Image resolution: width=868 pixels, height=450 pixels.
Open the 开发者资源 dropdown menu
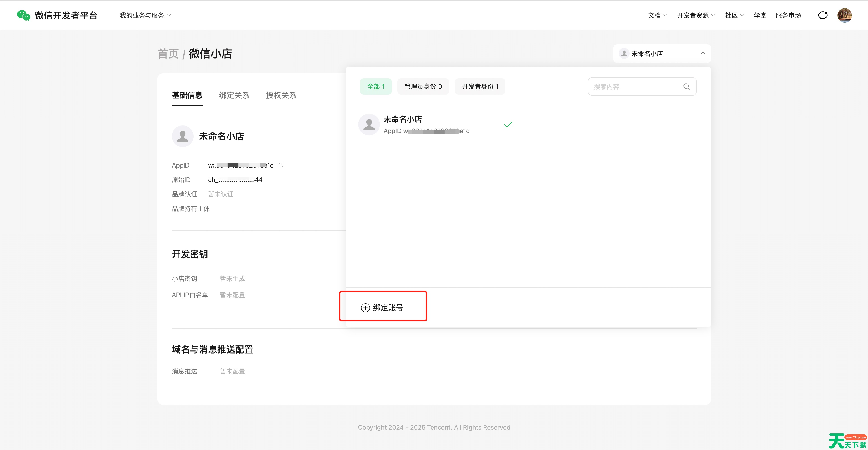tap(696, 16)
